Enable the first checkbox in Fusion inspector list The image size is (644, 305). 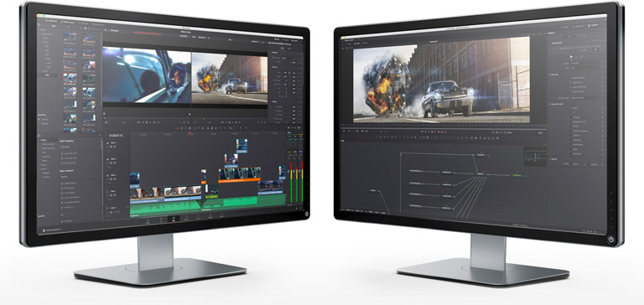tap(570, 77)
